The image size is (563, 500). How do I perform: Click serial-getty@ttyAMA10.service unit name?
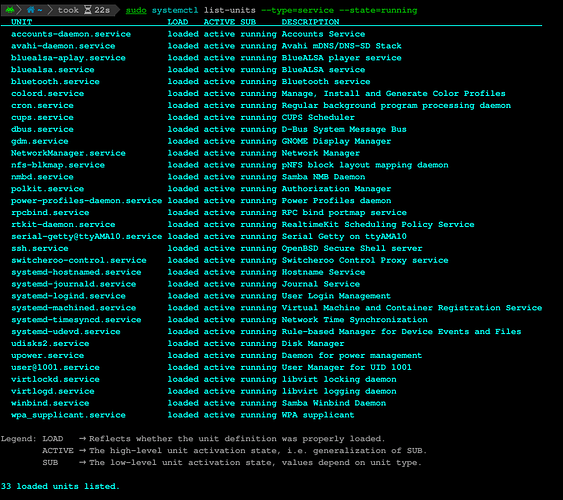tap(87, 236)
